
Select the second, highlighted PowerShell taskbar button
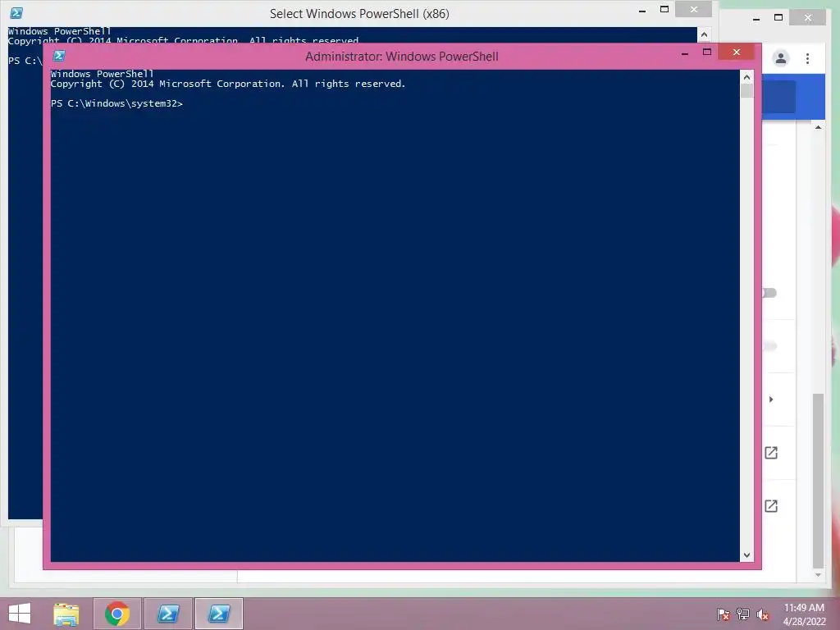click(x=218, y=614)
